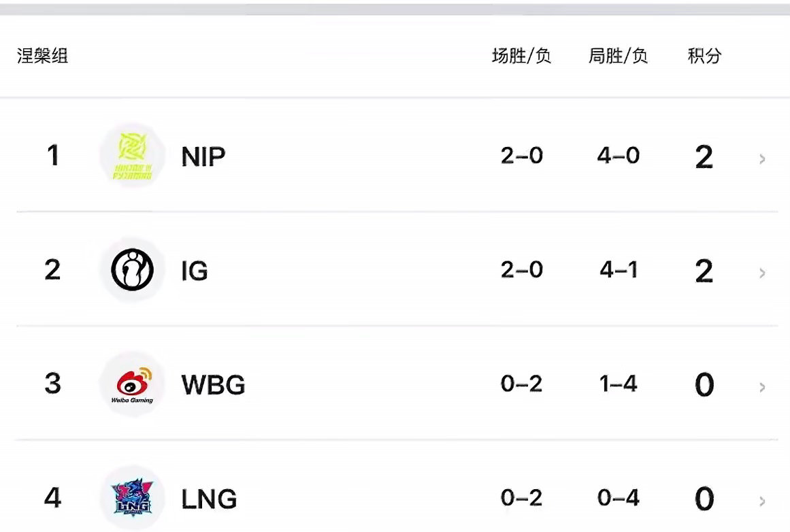
Task: Click the LNG team logo
Action: tap(132, 498)
